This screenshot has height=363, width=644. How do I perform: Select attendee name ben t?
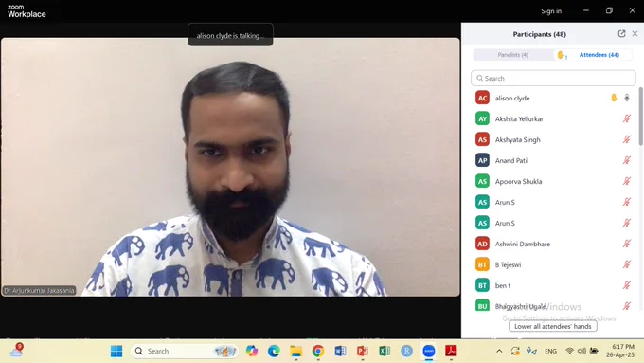[503, 285]
